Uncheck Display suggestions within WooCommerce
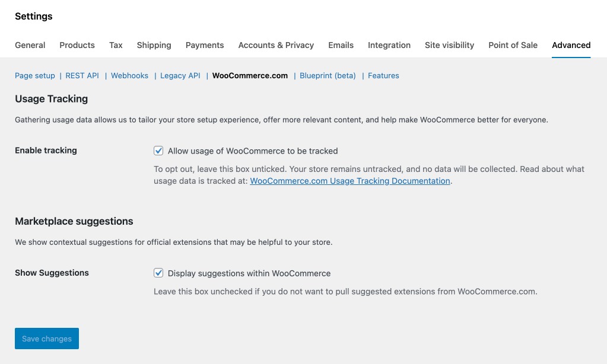The height and width of the screenshot is (364, 607). pyautogui.click(x=158, y=273)
